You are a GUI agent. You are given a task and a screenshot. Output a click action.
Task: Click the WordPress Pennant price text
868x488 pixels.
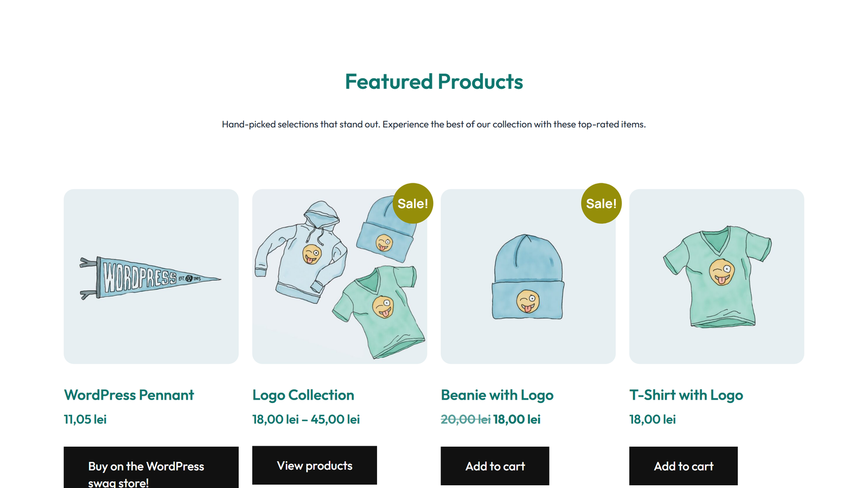click(x=85, y=419)
